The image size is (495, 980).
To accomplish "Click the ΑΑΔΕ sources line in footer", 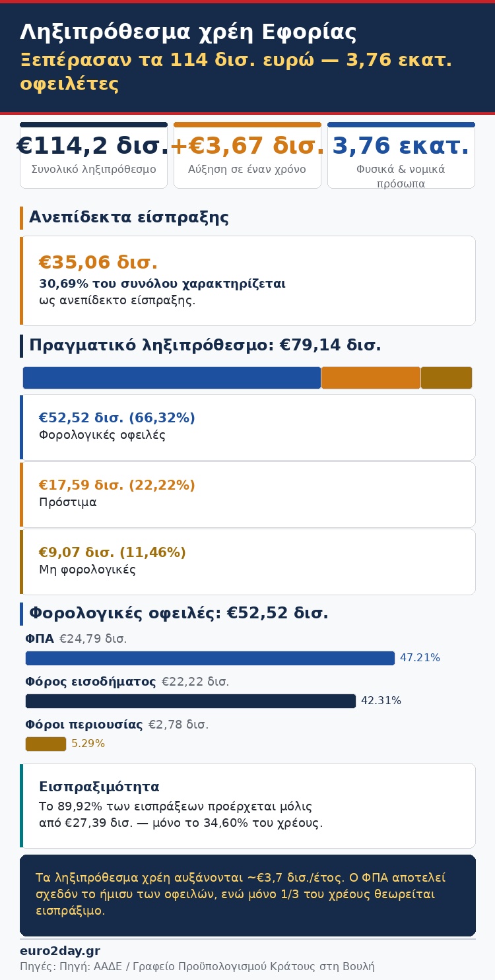I will [x=197, y=967].
